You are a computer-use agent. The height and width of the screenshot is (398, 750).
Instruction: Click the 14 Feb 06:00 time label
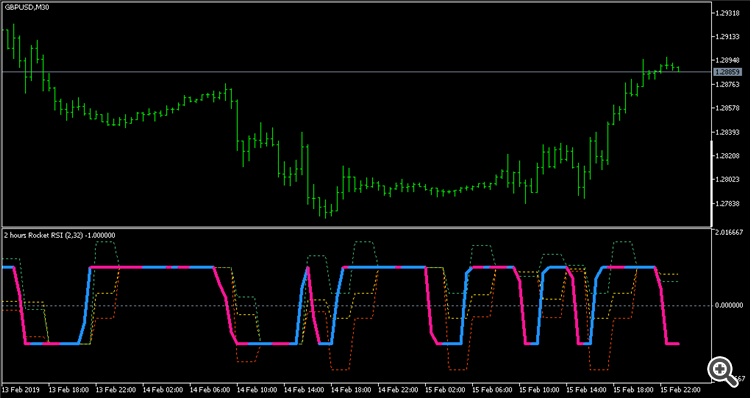pos(210,390)
